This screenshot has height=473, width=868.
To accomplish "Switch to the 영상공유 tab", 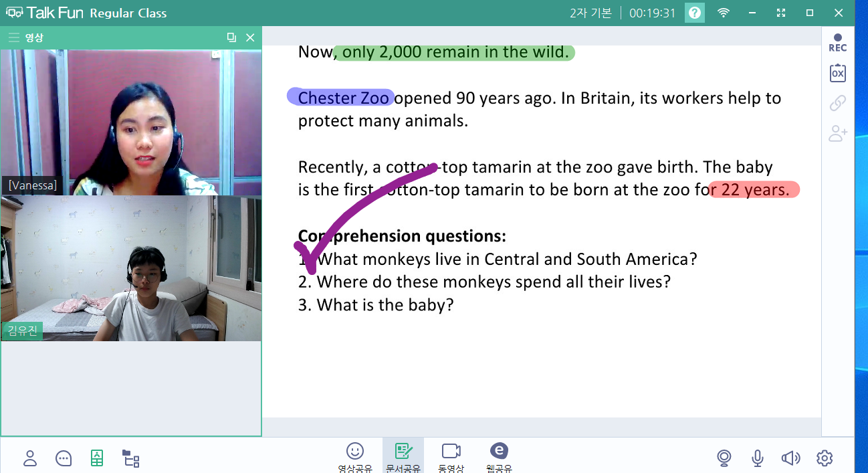I will pos(354,457).
